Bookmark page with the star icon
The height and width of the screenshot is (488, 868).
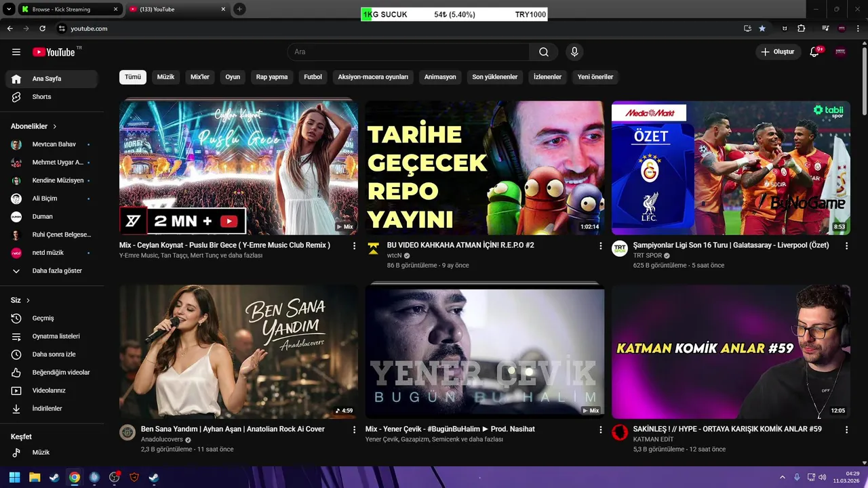click(762, 28)
